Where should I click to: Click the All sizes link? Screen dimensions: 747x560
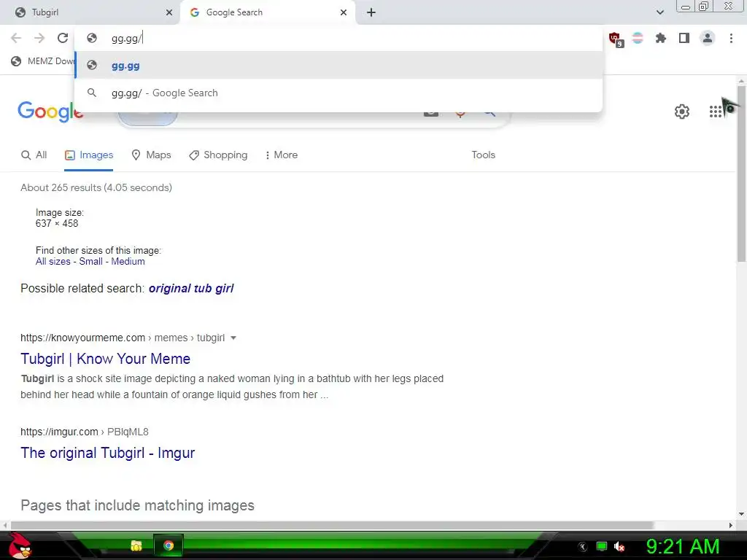point(53,262)
